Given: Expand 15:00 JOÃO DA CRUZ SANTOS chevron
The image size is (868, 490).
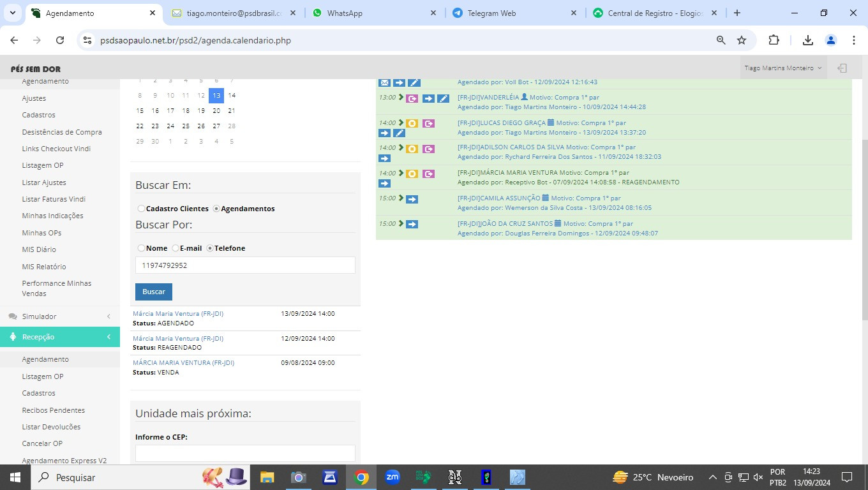Looking at the screenshot, I should click(x=401, y=223).
